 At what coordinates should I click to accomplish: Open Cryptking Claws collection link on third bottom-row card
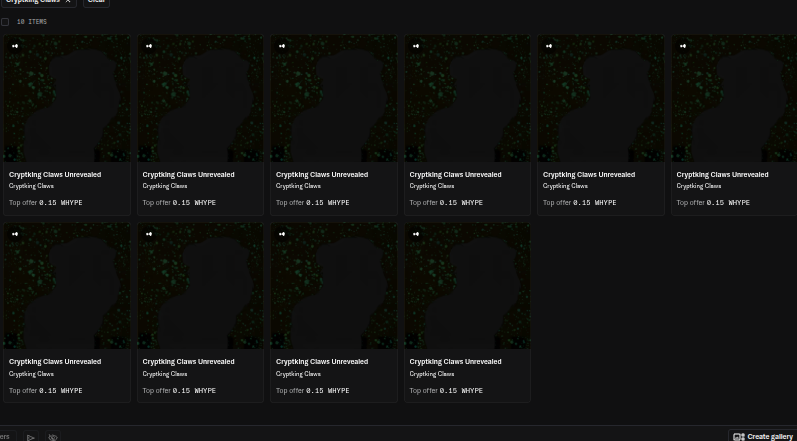[x=298, y=374]
